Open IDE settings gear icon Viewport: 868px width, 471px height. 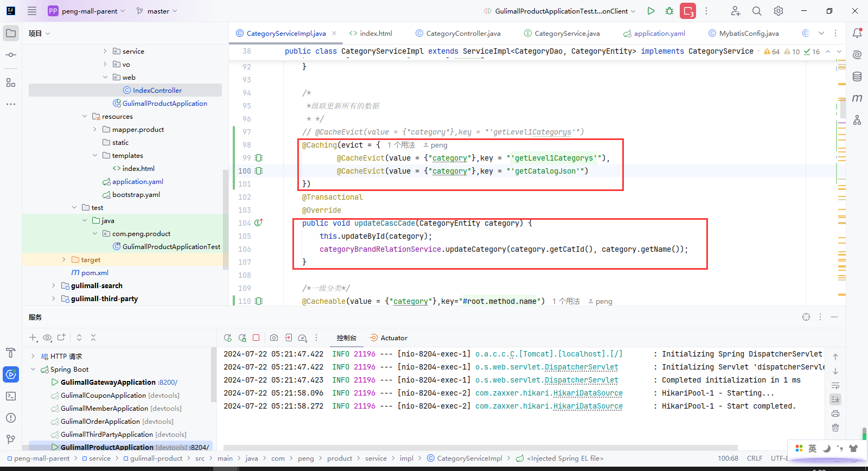click(x=778, y=11)
